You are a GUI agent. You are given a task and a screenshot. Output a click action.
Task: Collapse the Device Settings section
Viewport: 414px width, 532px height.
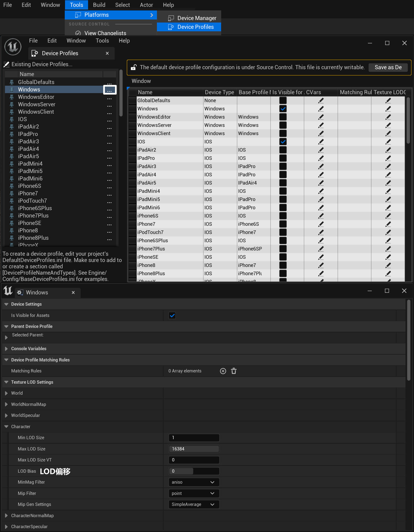click(x=6, y=304)
